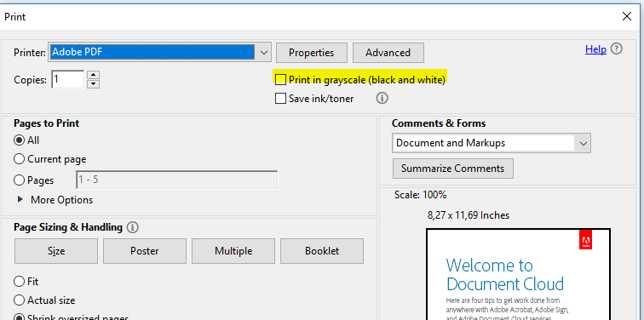The height and width of the screenshot is (320, 644).
Task: Select the All pages radio button
Action: click(19, 140)
